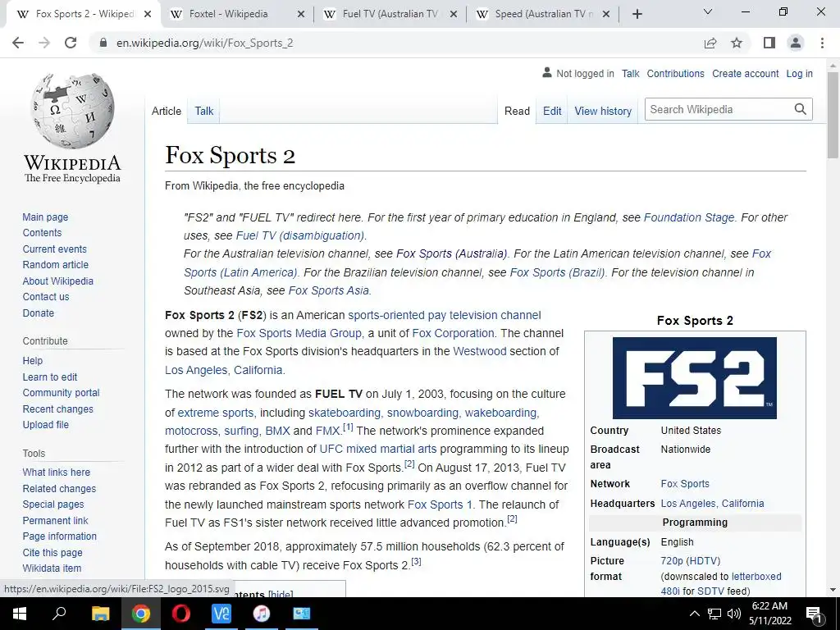Open the Cite this page link
840x630 pixels.
pos(52,552)
